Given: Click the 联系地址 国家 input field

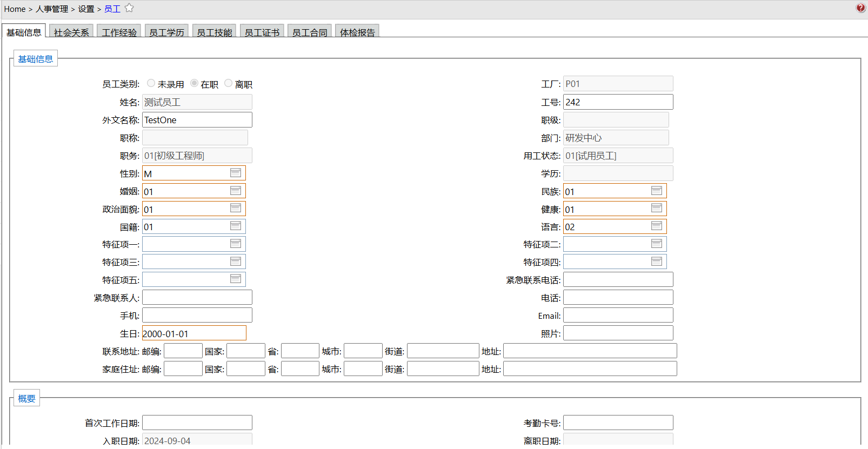Looking at the screenshot, I should coord(246,351).
